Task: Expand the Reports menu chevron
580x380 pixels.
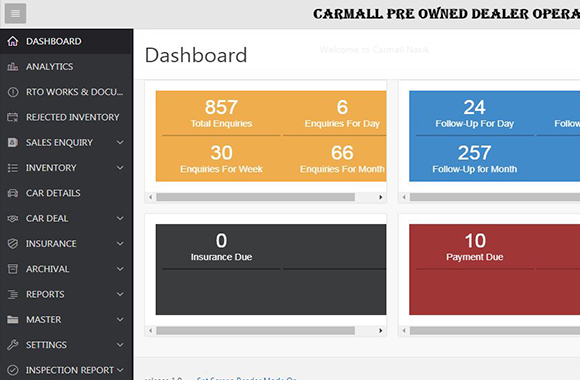Action: coord(120,294)
